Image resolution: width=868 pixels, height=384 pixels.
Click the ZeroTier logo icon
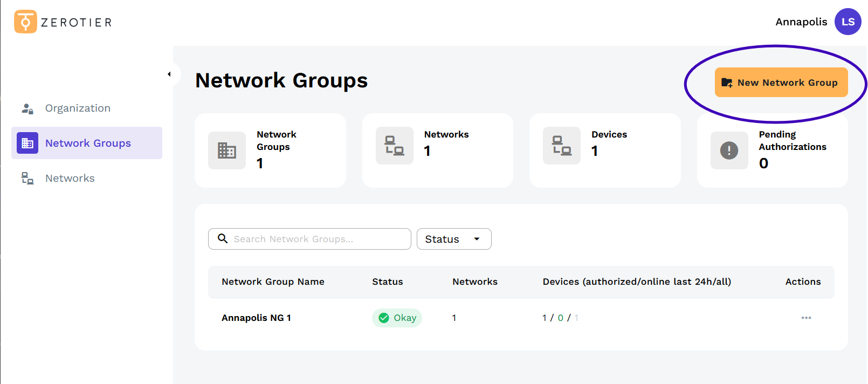25,22
